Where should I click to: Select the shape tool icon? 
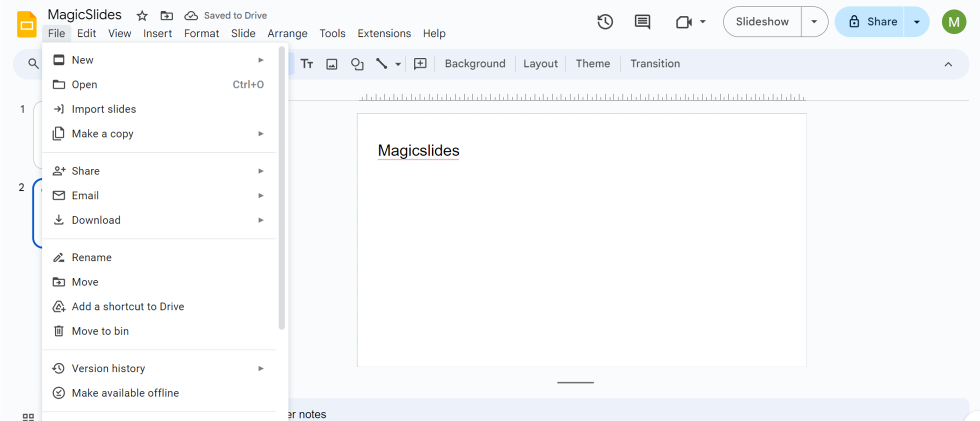click(357, 64)
